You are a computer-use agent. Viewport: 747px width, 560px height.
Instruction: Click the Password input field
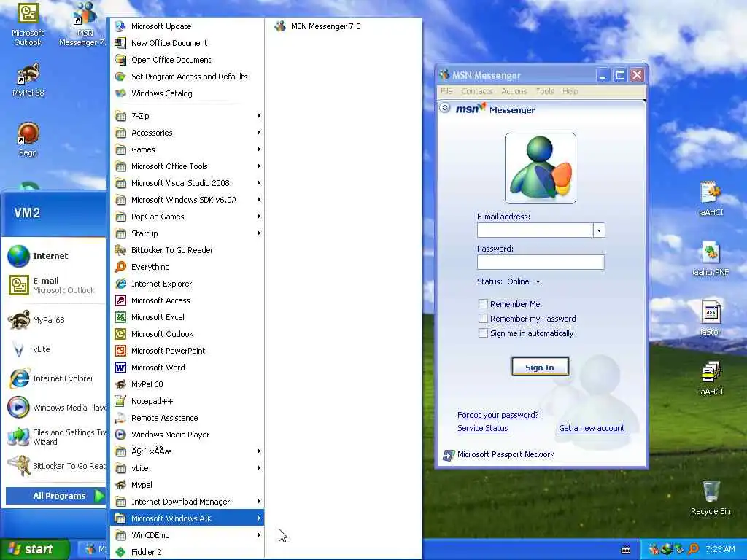[x=541, y=262]
